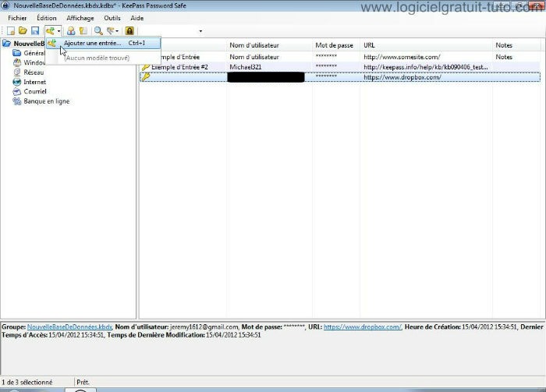Click the Copy password toolbar icon
Screen dimensions: 546x392
pyautogui.click(x=83, y=31)
